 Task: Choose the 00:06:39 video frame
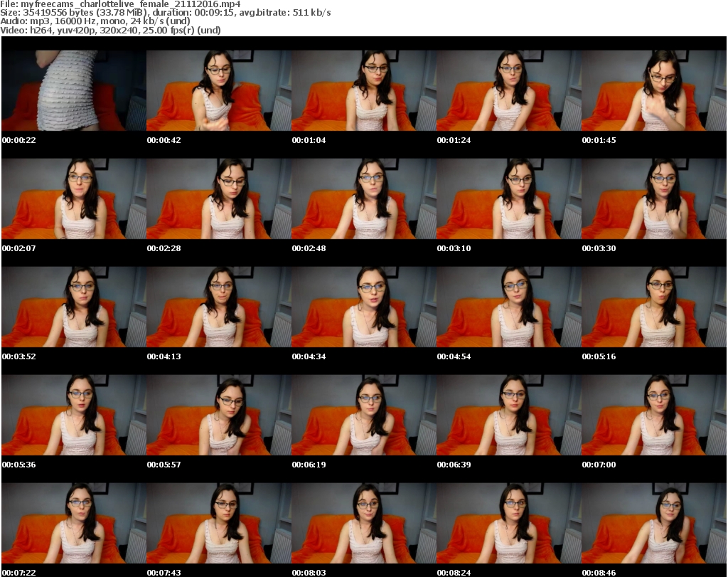508,415
